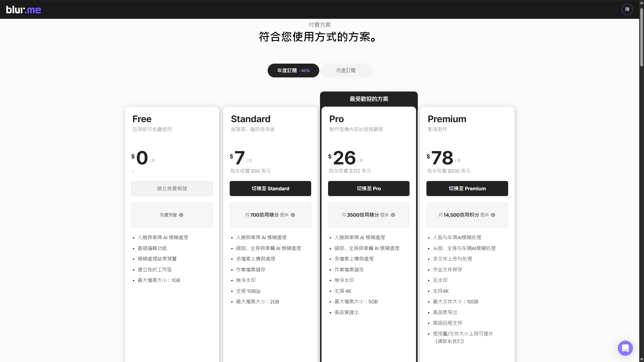
Task: Click the 免費預覽 box label
Action: [x=168, y=215]
